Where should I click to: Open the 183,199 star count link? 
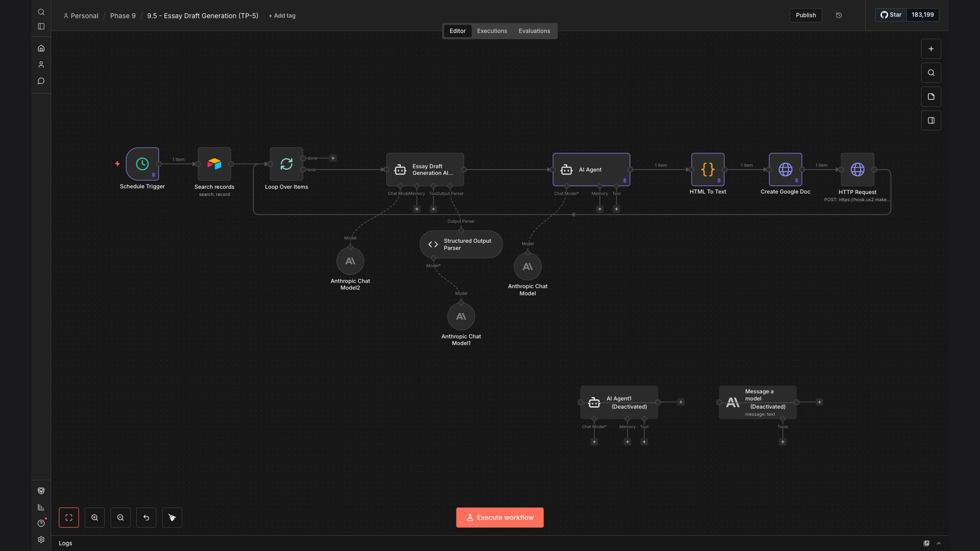click(x=922, y=15)
